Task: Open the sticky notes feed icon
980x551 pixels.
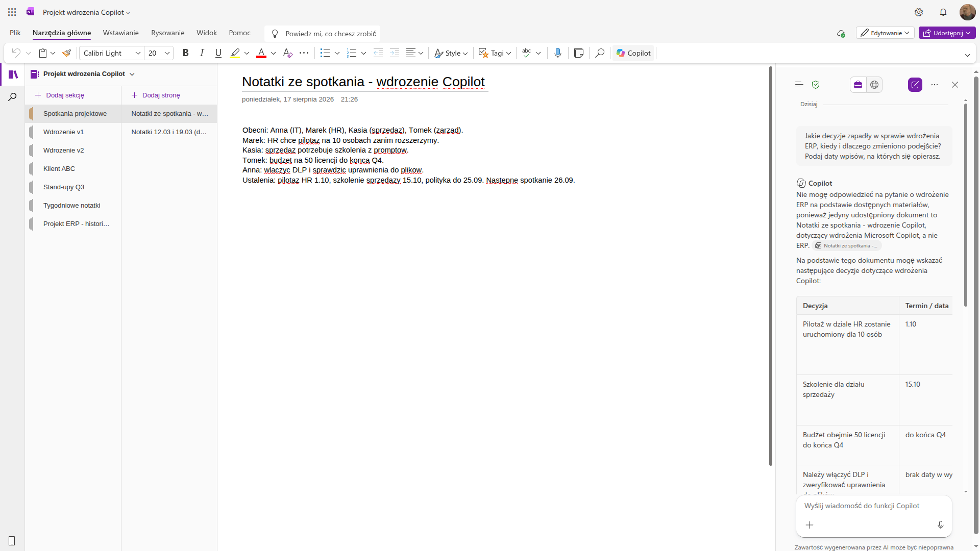Action: tap(579, 53)
